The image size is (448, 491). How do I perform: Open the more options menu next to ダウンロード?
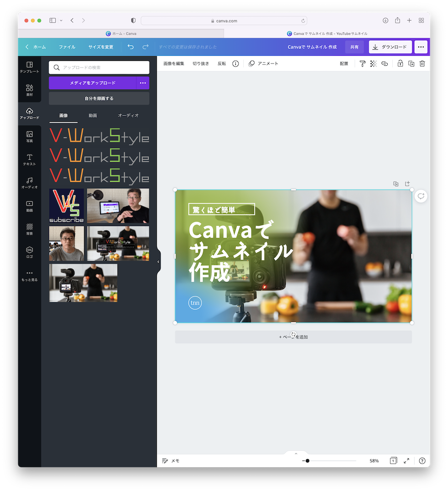421,47
